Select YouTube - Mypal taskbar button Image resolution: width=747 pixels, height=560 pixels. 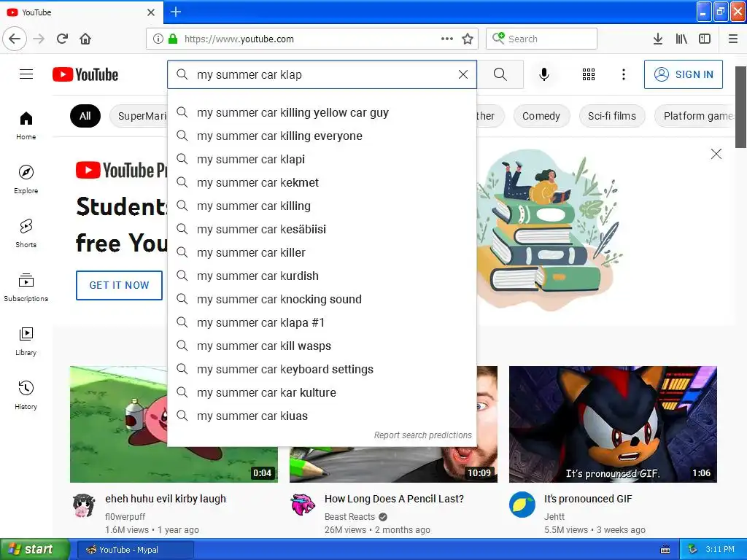coord(136,550)
